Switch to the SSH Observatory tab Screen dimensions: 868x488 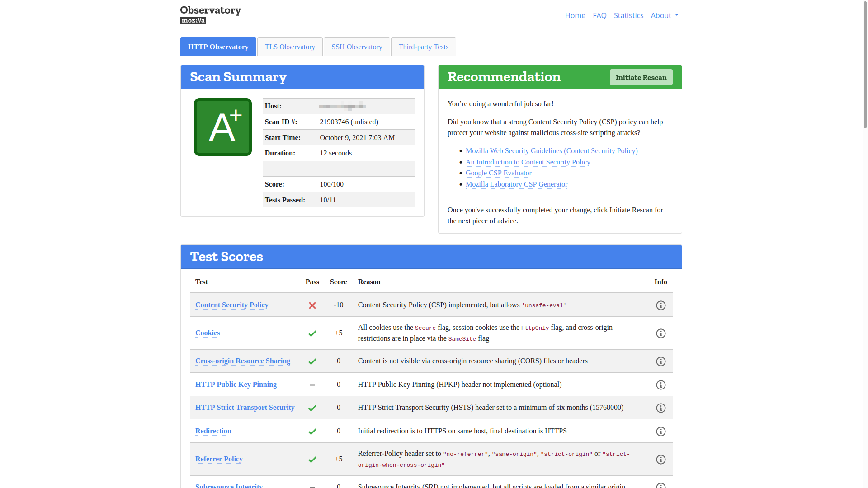357,47
